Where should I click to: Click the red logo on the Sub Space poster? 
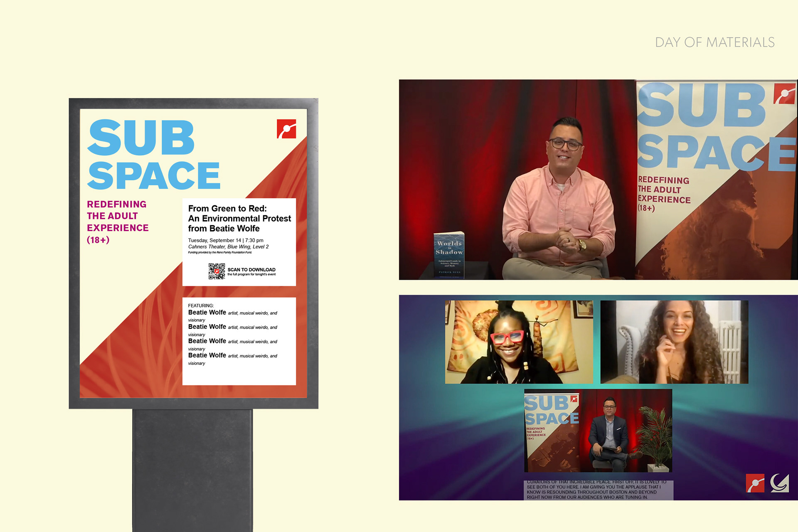pyautogui.click(x=286, y=129)
